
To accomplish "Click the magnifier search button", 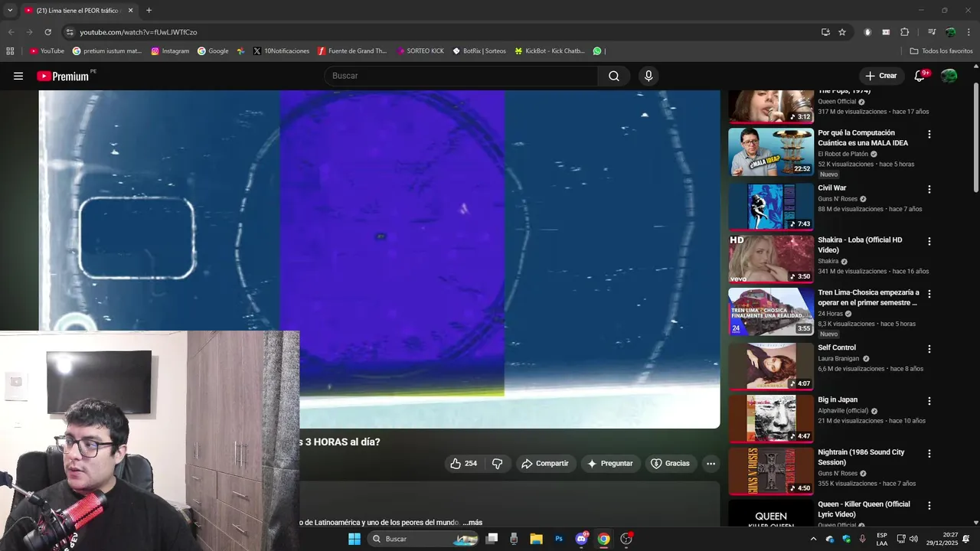I will click(x=614, y=76).
